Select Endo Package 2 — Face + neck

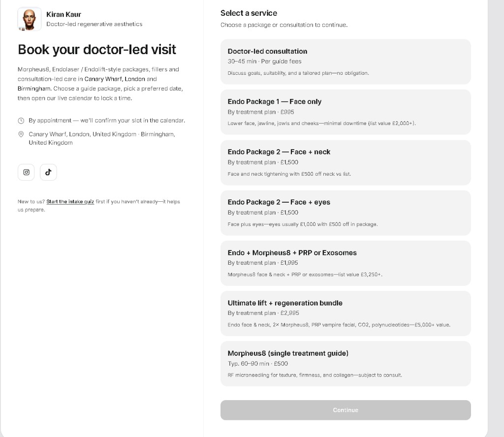pyautogui.click(x=346, y=162)
